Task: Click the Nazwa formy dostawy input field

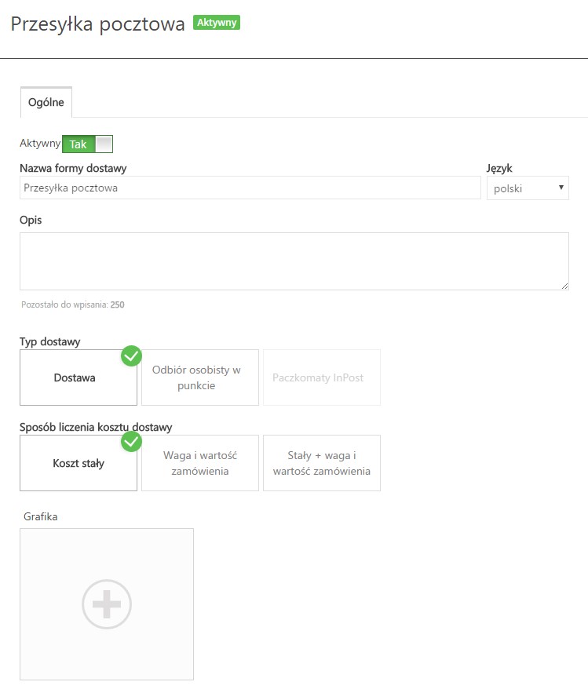Action: [x=250, y=188]
